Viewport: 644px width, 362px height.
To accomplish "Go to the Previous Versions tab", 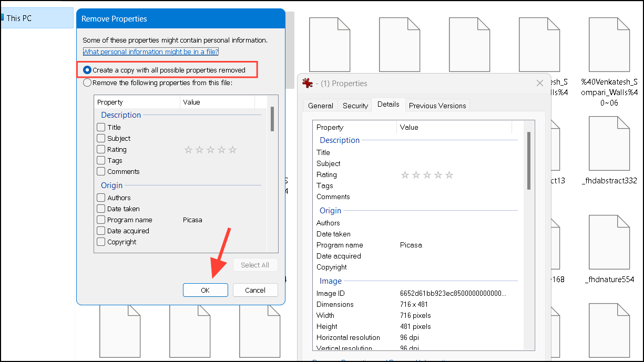I will [437, 106].
